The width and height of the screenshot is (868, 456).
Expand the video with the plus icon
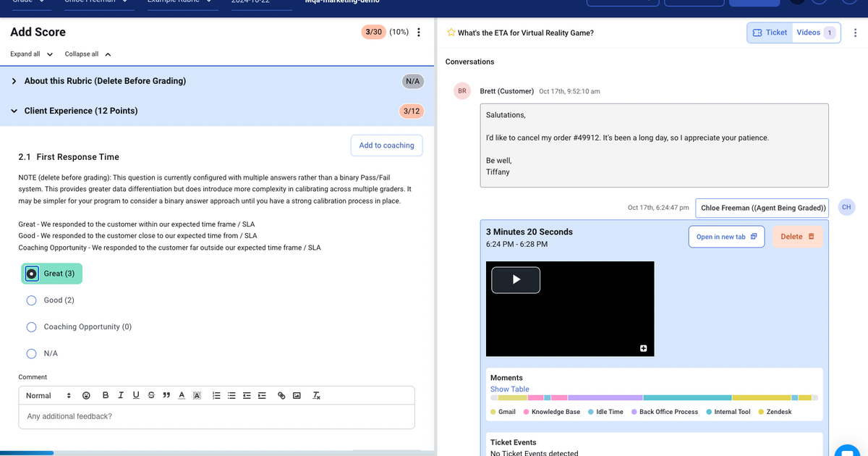pyautogui.click(x=643, y=350)
